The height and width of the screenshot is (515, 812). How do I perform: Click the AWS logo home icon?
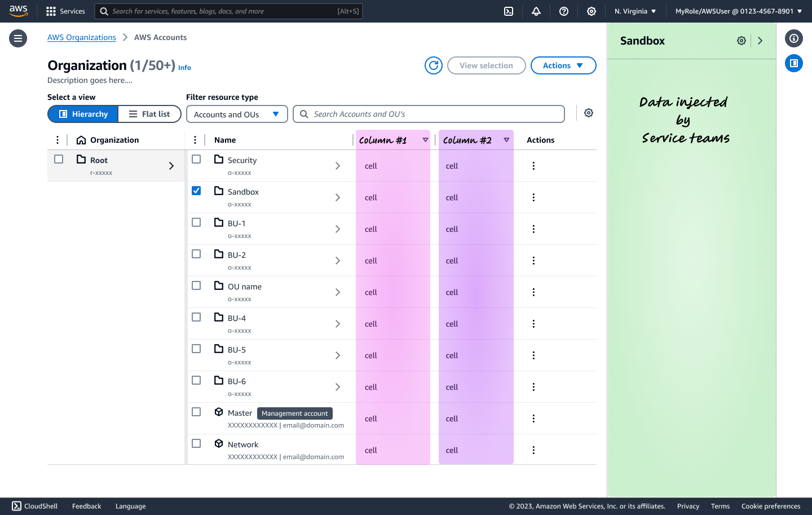[18, 11]
